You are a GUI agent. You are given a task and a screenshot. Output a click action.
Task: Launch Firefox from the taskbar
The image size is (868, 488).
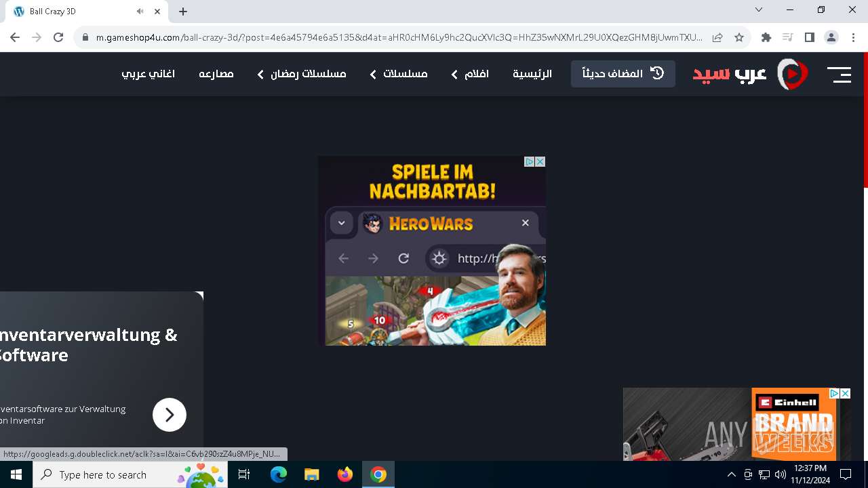pyautogui.click(x=345, y=474)
